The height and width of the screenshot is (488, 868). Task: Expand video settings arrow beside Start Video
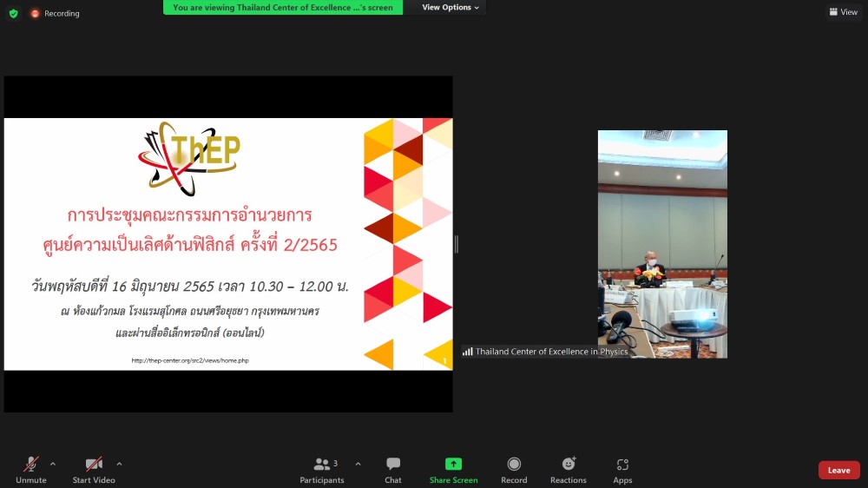tap(119, 464)
